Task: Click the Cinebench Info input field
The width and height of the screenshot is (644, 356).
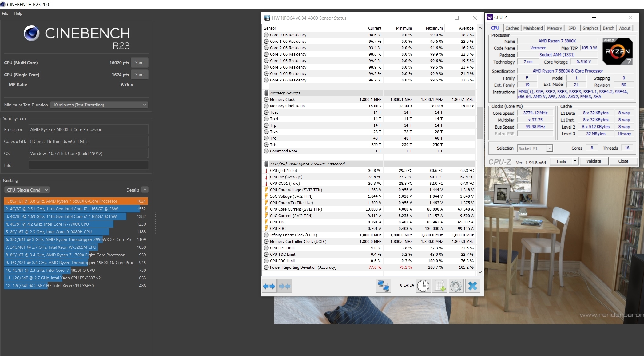Action: [x=89, y=165]
